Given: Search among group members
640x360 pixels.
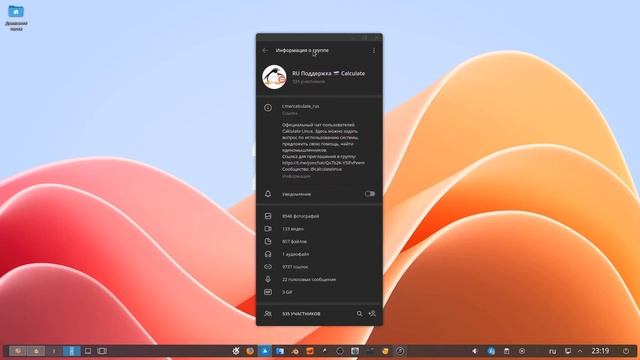Looking at the screenshot, I should coord(359,314).
